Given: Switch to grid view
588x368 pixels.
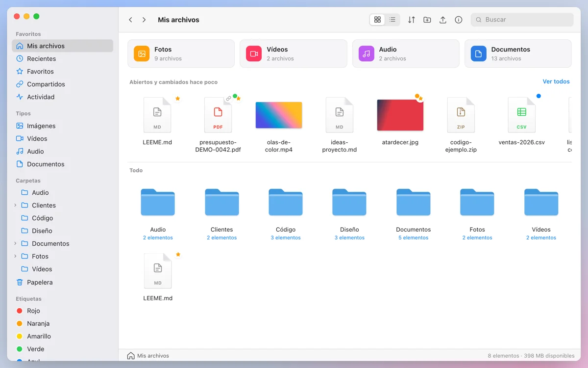Looking at the screenshot, I should [x=377, y=20].
